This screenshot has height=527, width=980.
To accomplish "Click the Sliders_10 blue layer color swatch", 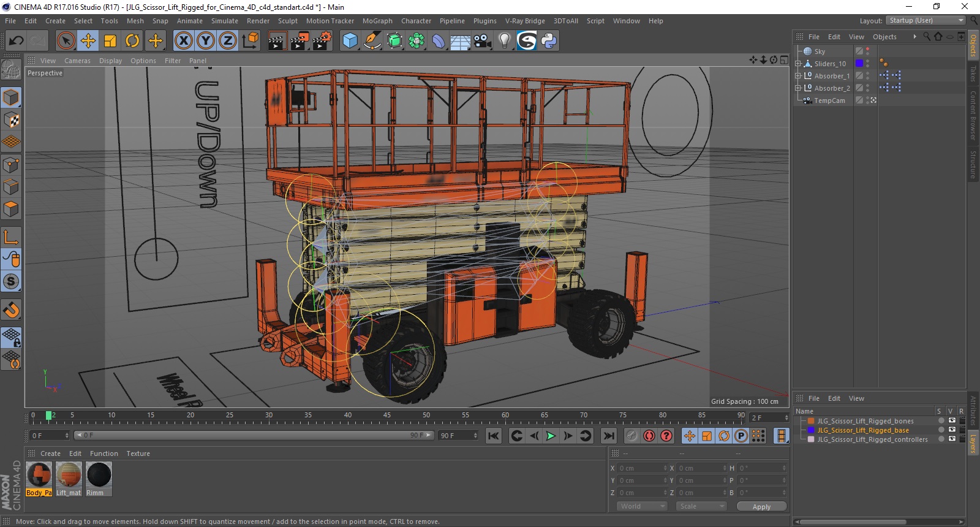I will 859,64.
